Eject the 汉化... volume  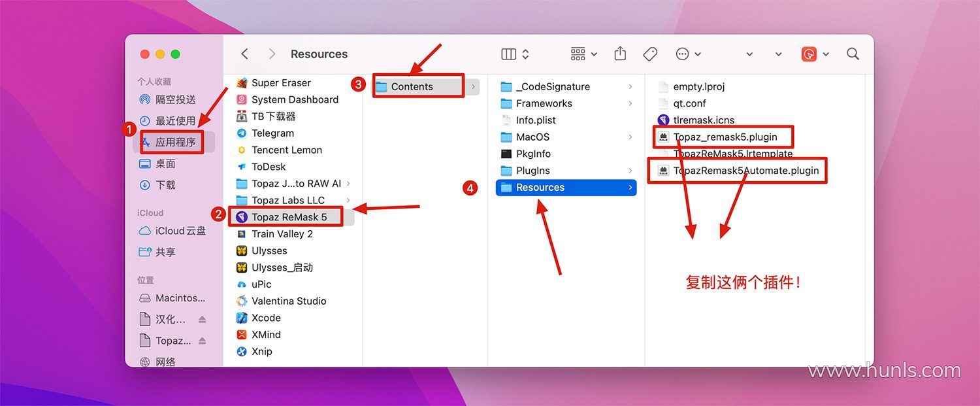(x=202, y=320)
